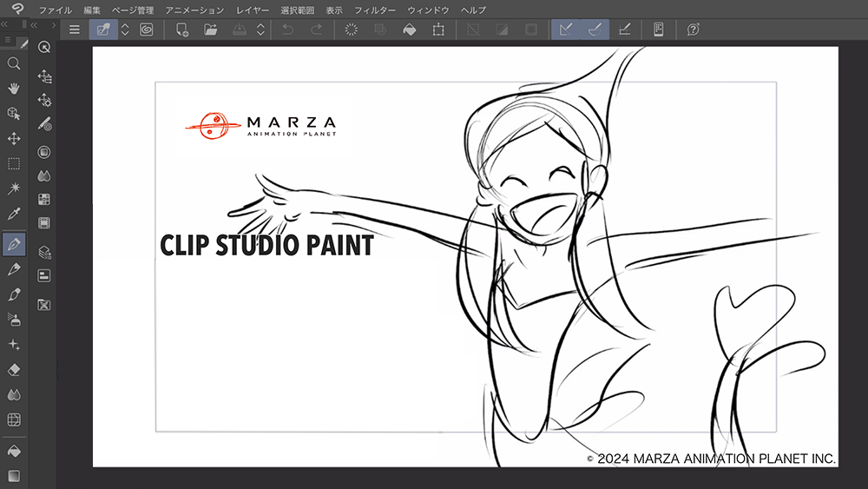
Task: Toggle the Snap to Ruler button
Action: tap(566, 30)
